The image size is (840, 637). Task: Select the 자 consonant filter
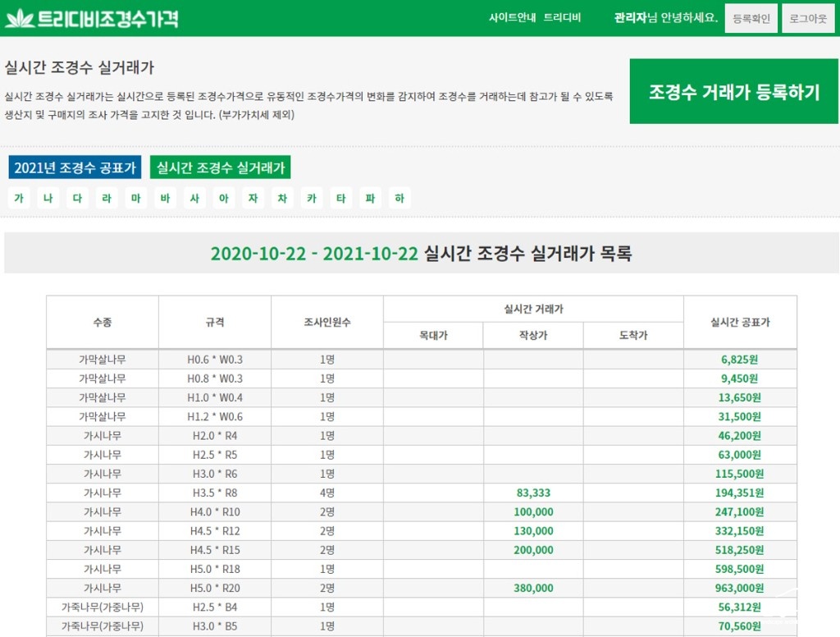coord(253,199)
